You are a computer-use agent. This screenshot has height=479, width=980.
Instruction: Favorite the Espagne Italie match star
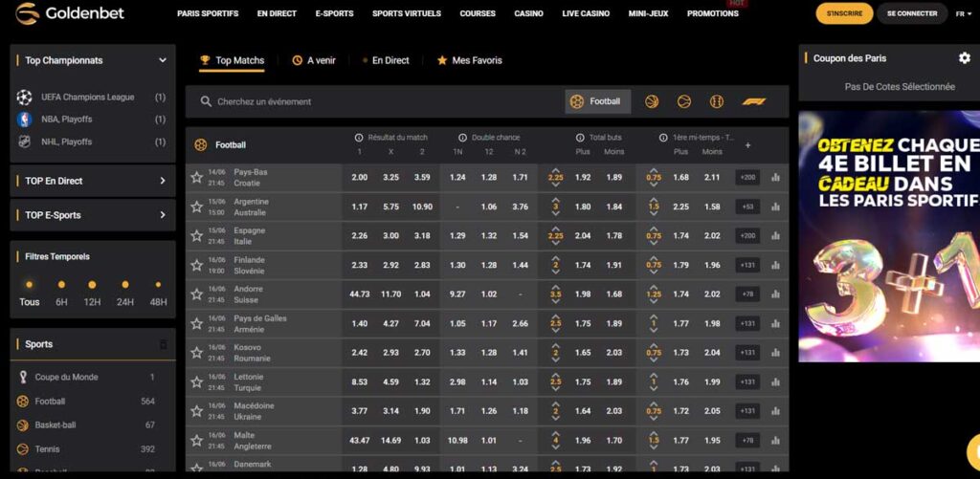click(x=197, y=236)
